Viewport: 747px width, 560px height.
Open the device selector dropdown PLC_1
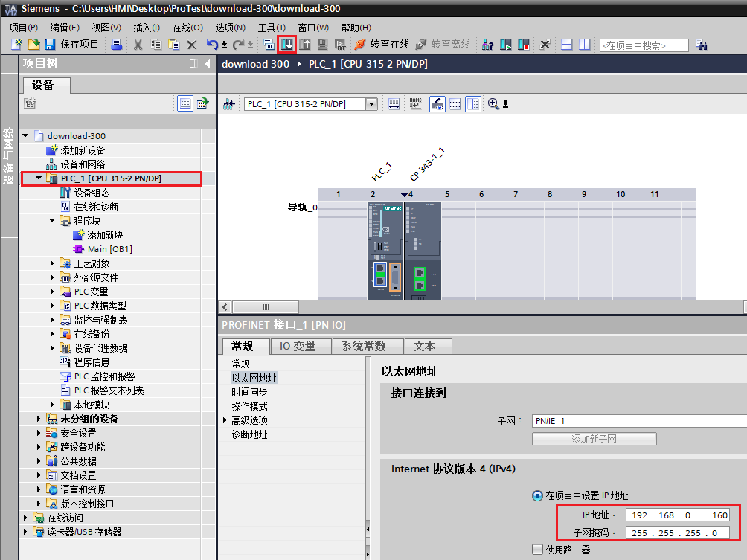coord(371,104)
